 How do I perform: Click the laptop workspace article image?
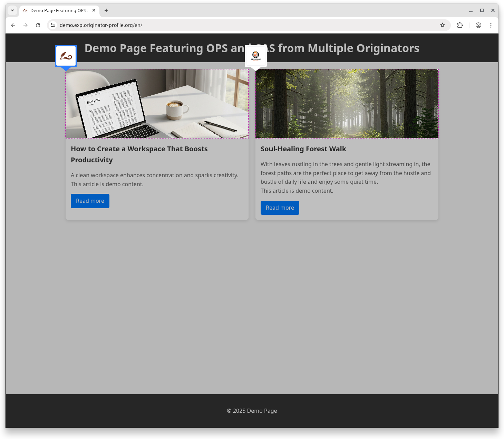point(157,104)
